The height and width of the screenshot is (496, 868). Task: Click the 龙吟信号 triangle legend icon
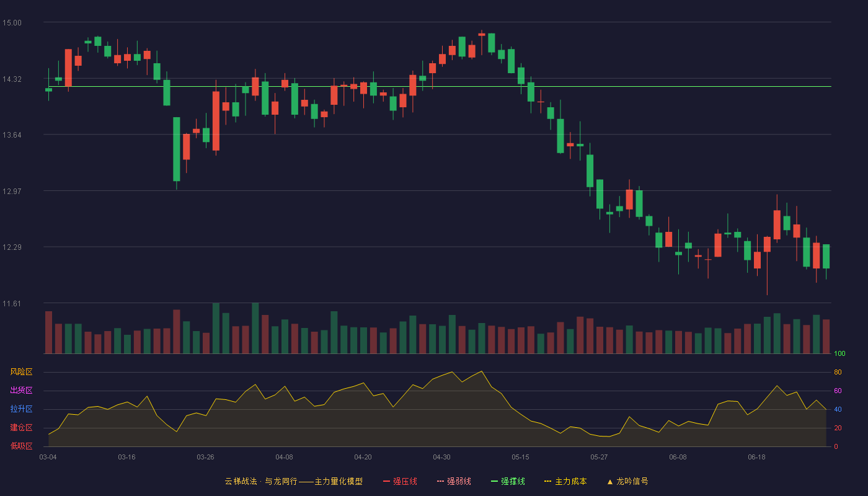tap(609, 481)
